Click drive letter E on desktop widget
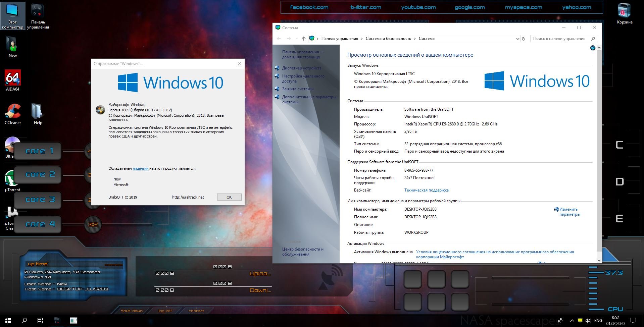 pyautogui.click(x=619, y=219)
